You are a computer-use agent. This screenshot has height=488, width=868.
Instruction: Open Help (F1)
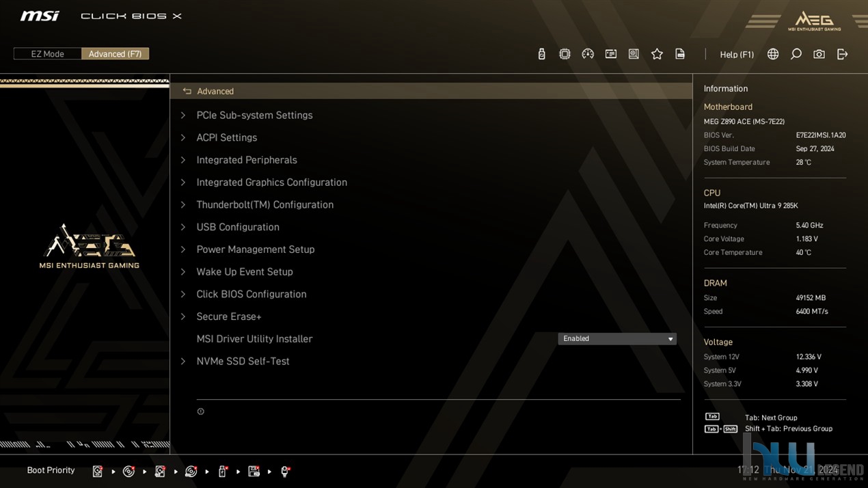point(737,55)
